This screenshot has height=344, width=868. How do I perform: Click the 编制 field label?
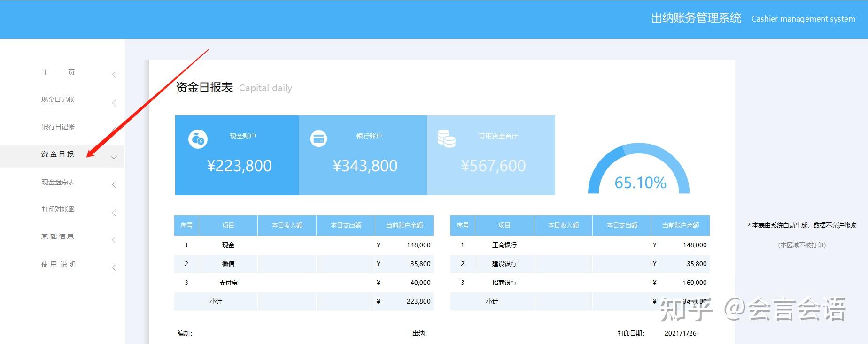pos(185,333)
